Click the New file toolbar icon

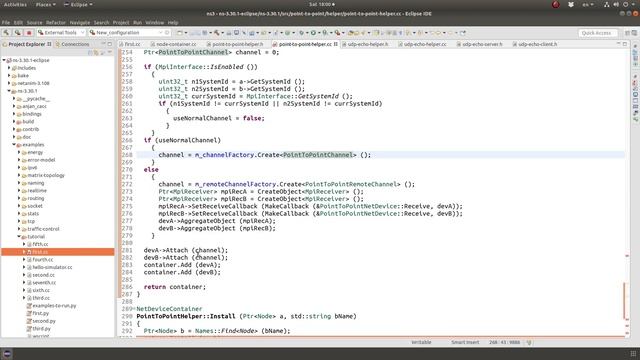179,33
